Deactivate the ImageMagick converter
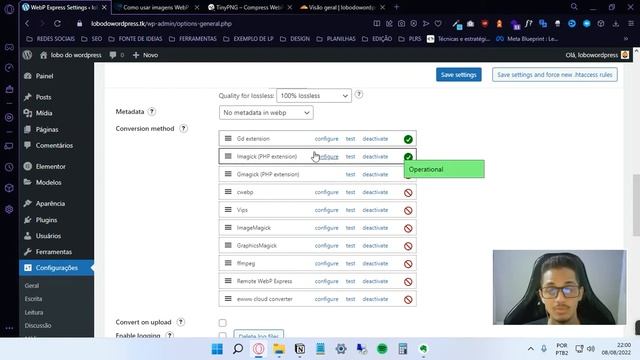 click(x=375, y=228)
